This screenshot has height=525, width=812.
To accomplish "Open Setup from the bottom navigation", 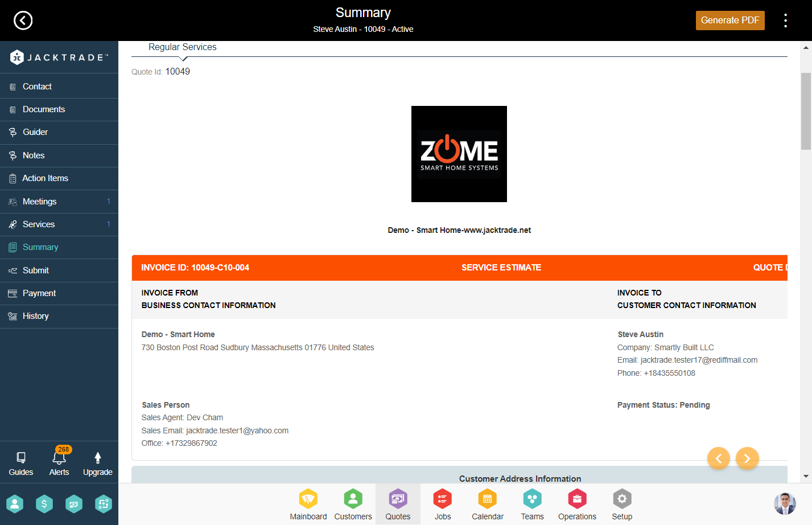I will pyautogui.click(x=622, y=505).
